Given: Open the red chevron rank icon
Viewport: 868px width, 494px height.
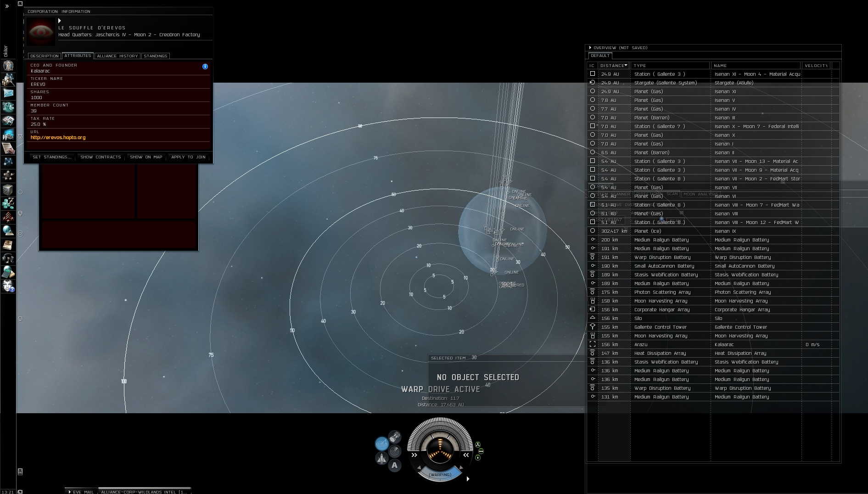Looking at the screenshot, I should click(8, 217).
